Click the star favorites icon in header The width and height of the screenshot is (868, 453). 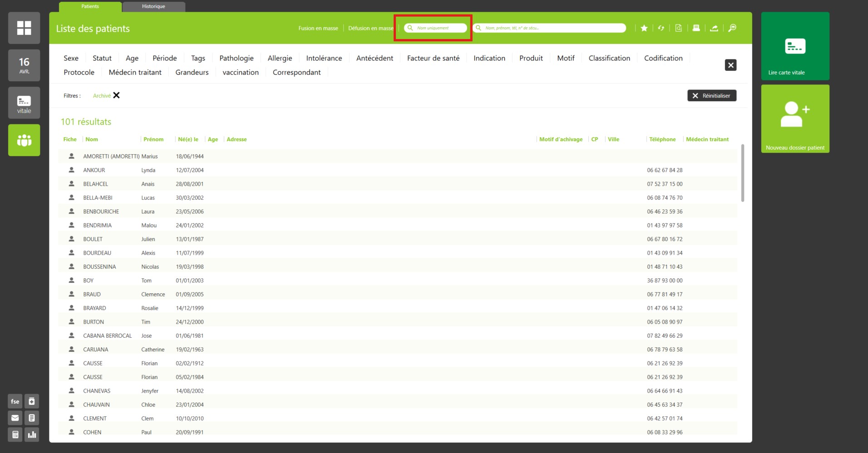click(644, 28)
